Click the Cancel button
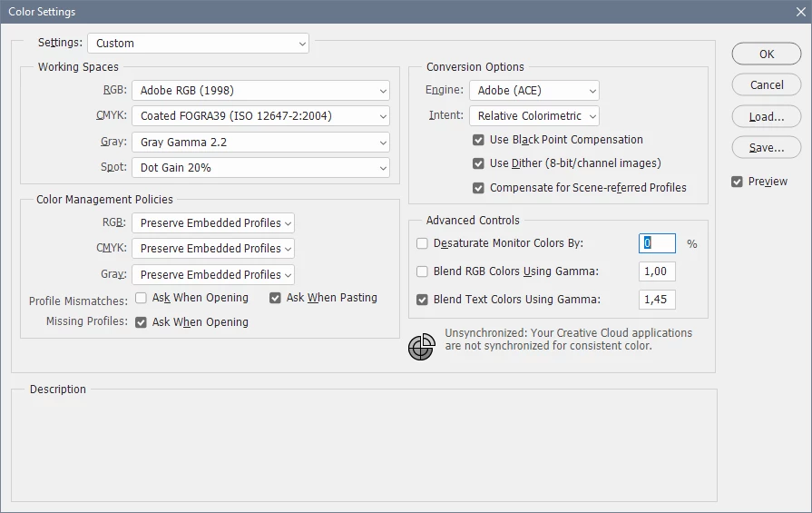 tap(767, 85)
